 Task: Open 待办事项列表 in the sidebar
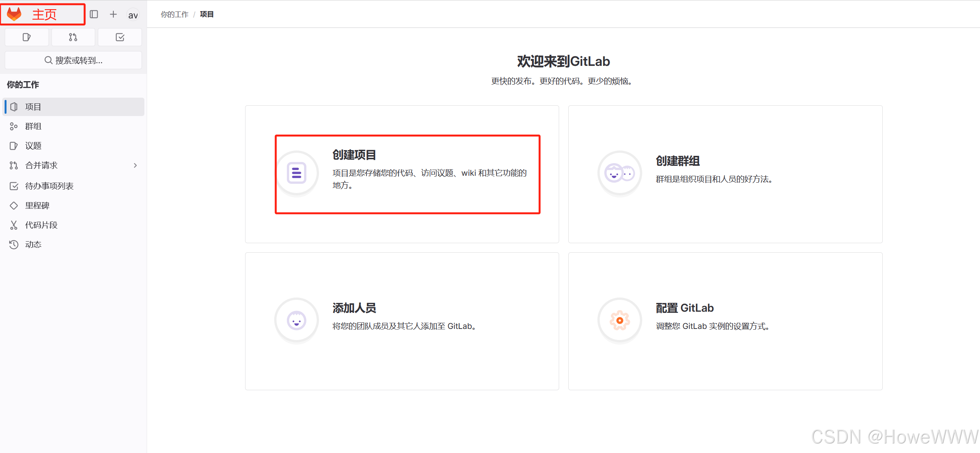click(x=74, y=186)
